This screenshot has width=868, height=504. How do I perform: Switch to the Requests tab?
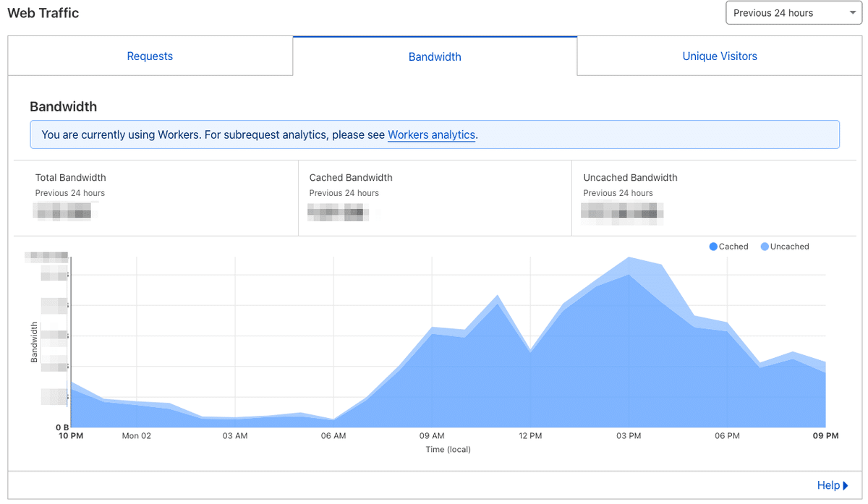pyautogui.click(x=150, y=56)
